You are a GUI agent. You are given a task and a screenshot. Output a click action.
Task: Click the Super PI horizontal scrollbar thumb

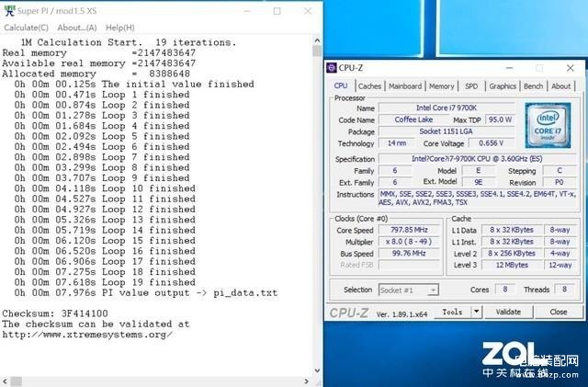click(17, 381)
